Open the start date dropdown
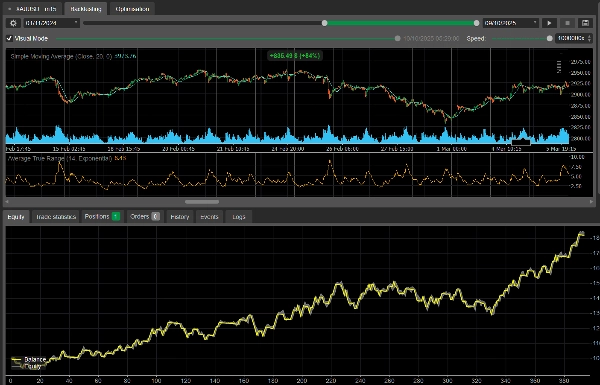This screenshot has width=600, height=385. pos(52,23)
